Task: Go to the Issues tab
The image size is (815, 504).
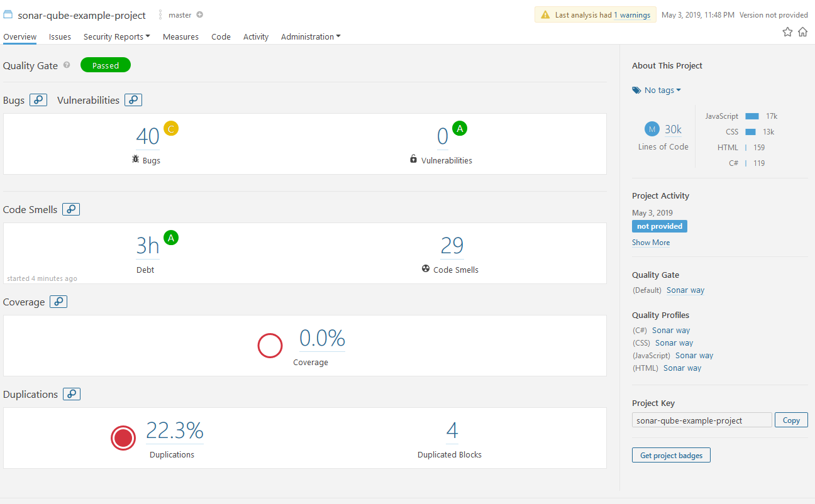Action: pos(60,36)
